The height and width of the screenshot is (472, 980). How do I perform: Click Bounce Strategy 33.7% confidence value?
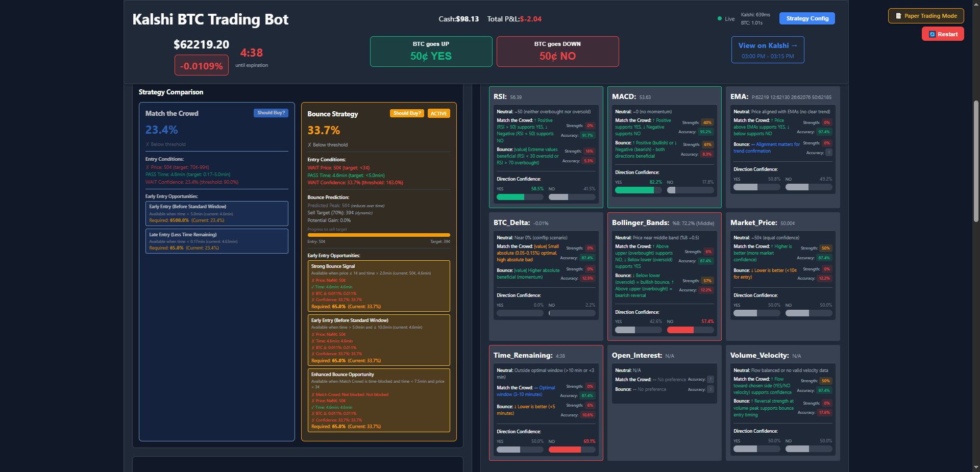(x=324, y=130)
